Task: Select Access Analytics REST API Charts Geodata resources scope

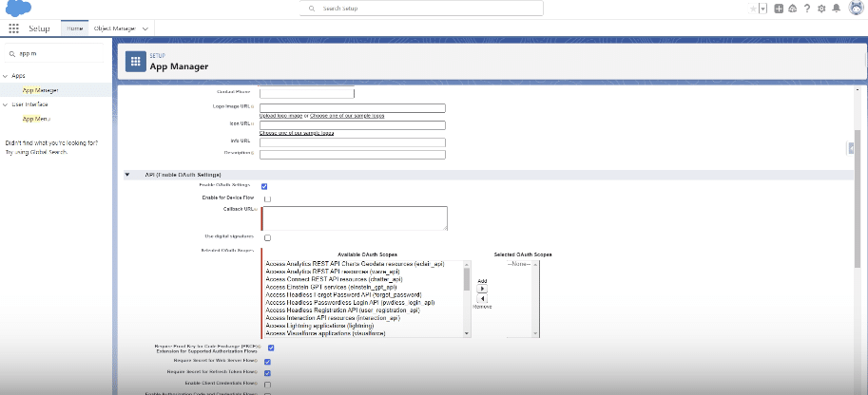Action: click(x=355, y=265)
